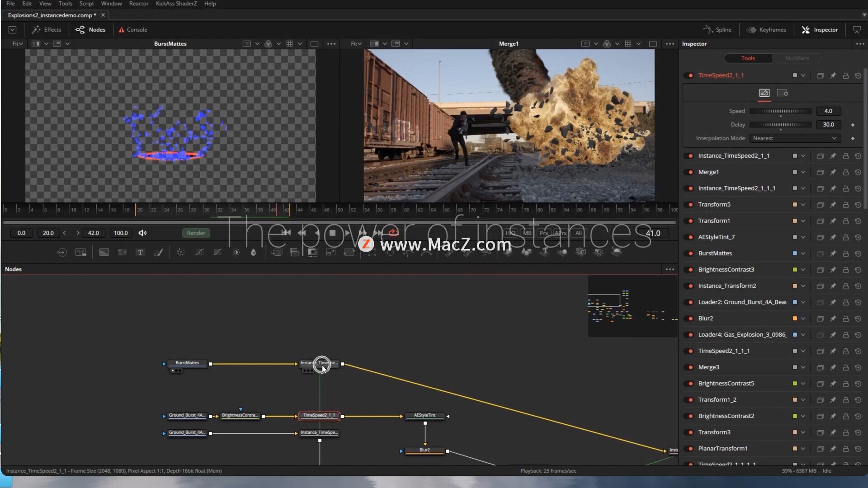The image size is (868, 488).
Task: Select the Text tool in toolbar
Action: pyautogui.click(x=140, y=252)
